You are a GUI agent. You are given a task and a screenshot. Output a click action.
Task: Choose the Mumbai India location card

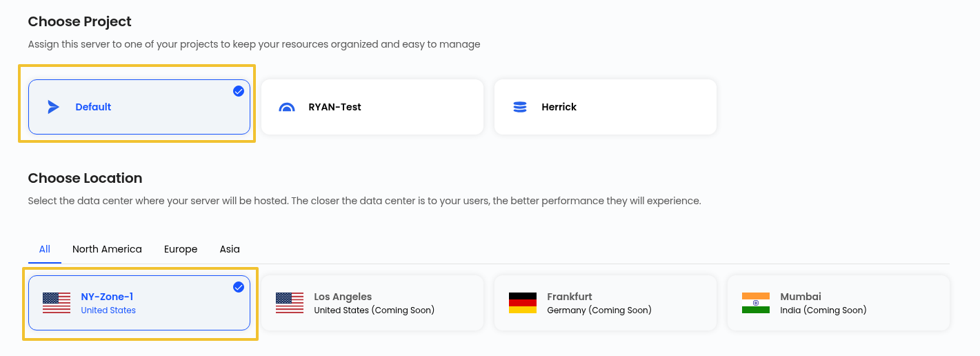(839, 303)
